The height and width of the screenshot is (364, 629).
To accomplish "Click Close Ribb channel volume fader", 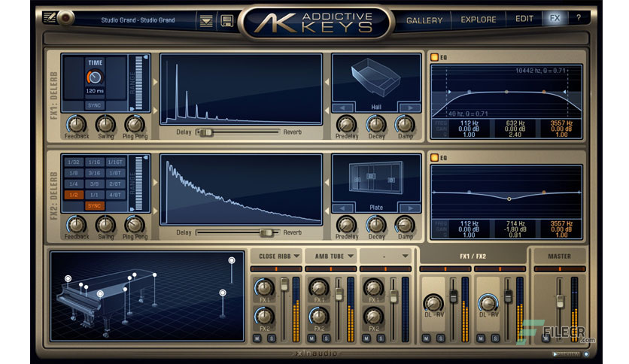I will tap(284, 284).
